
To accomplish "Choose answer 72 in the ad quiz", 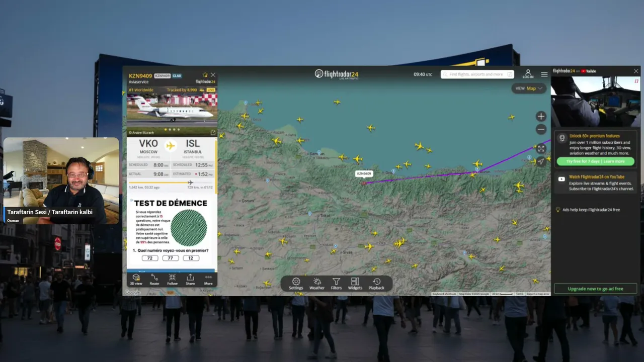I will (x=149, y=258).
